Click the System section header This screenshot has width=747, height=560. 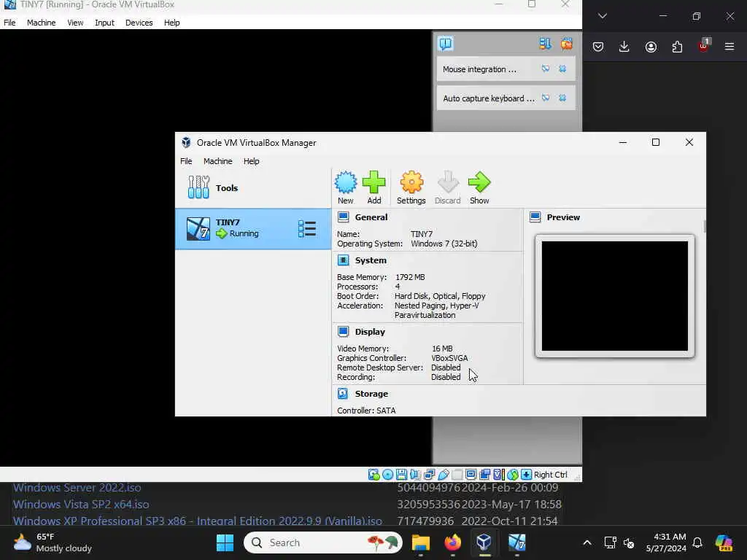(371, 260)
